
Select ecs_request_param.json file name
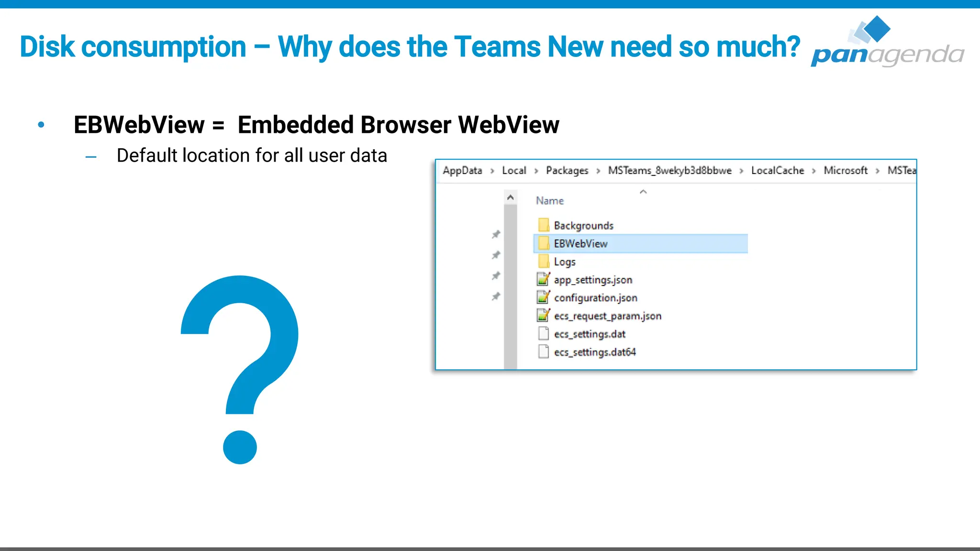point(608,316)
